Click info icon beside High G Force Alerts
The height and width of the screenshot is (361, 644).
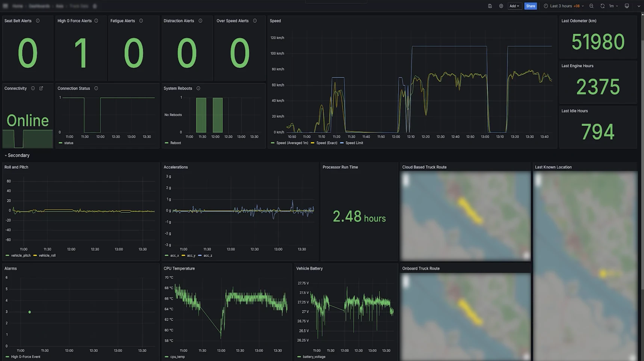click(x=96, y=21)
